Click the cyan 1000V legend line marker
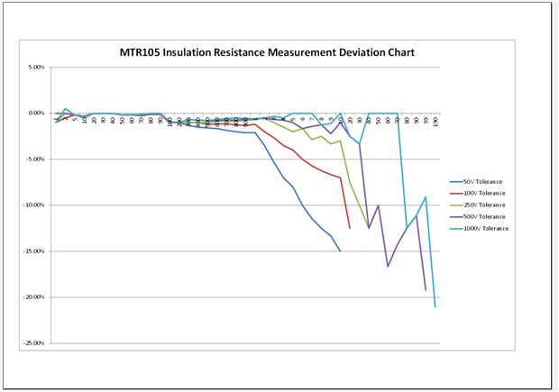 (457, 229)
